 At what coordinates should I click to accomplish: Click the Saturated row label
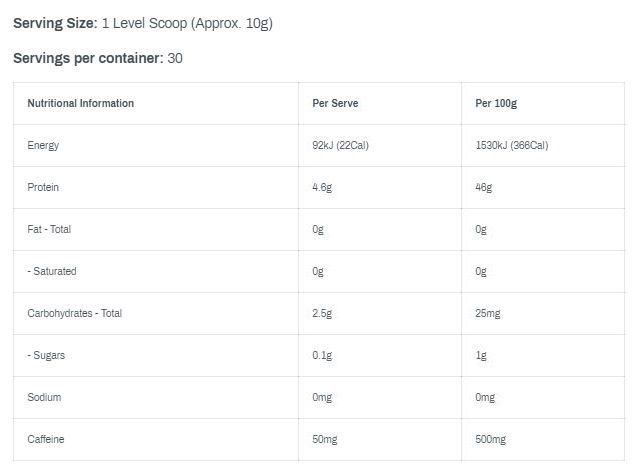(52, 271)
